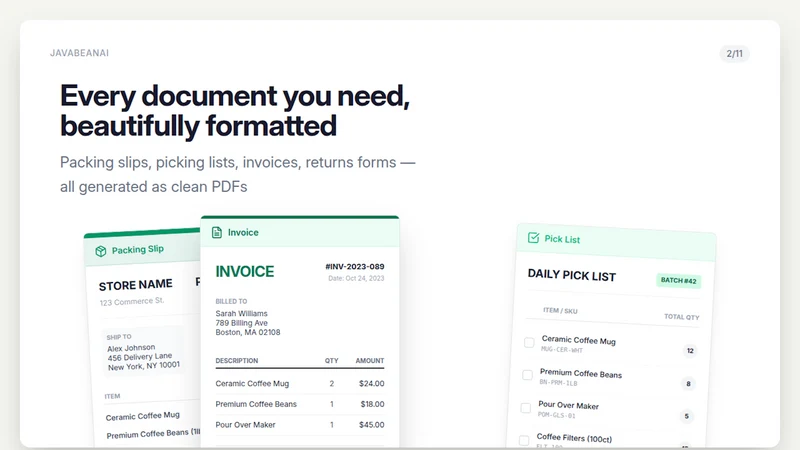
Task: Click Premium Coffee Beans on packing slip
Action: pyautogui.click(x=153, y=434)
